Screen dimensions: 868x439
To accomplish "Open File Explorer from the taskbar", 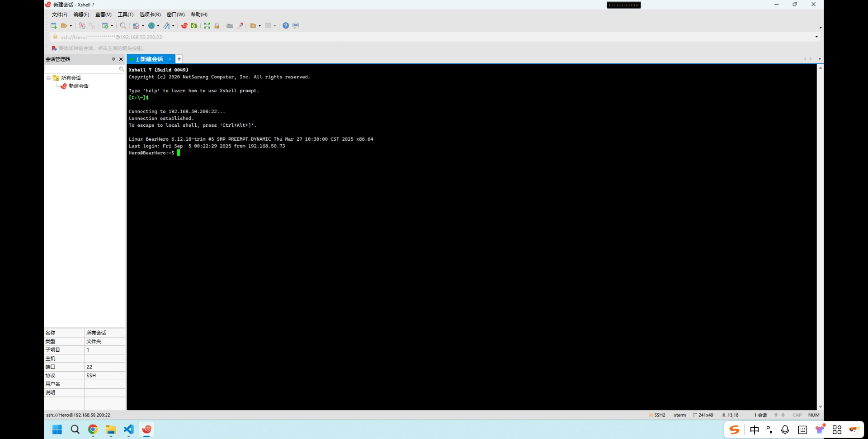I will click(x=111, y=429).
